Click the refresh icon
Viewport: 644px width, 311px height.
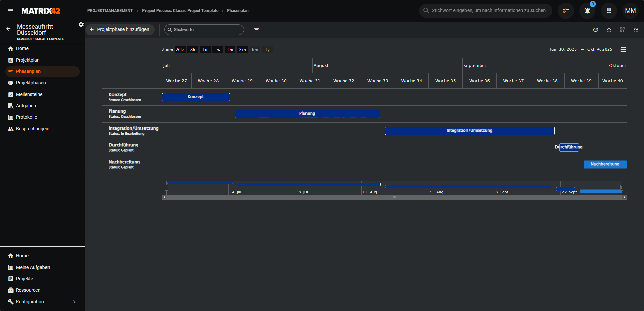pos(595,30)
